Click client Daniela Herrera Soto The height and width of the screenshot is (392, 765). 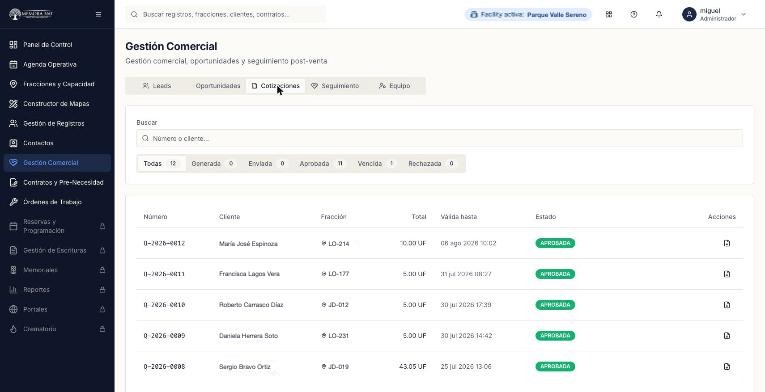[x=248, y=336]
